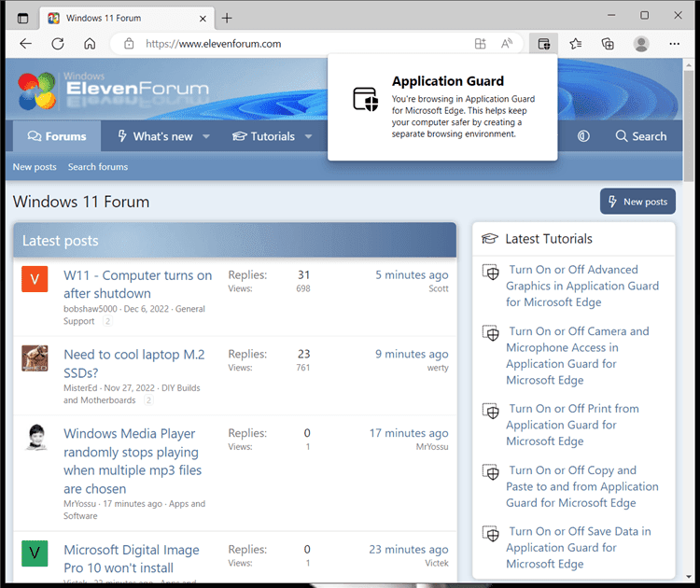Screen dimensions: 700x588
Task: Open user werty's profile link
Action: click(438, 368)
